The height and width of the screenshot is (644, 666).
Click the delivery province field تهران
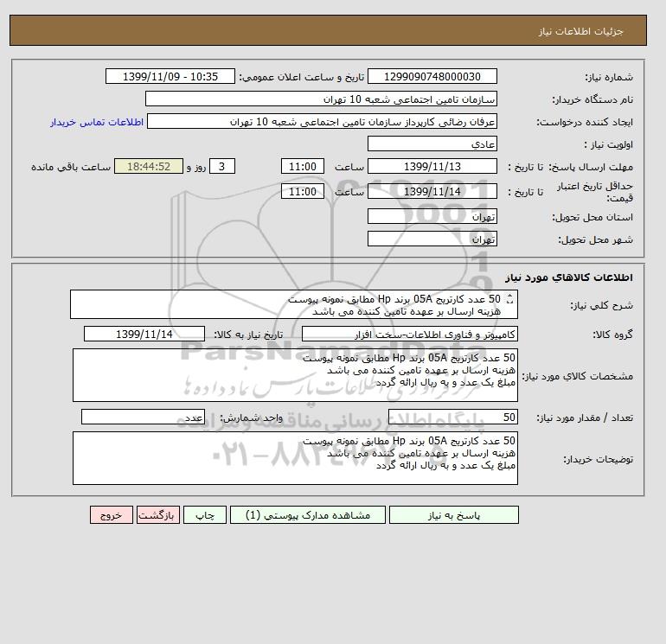click(432, 216)
